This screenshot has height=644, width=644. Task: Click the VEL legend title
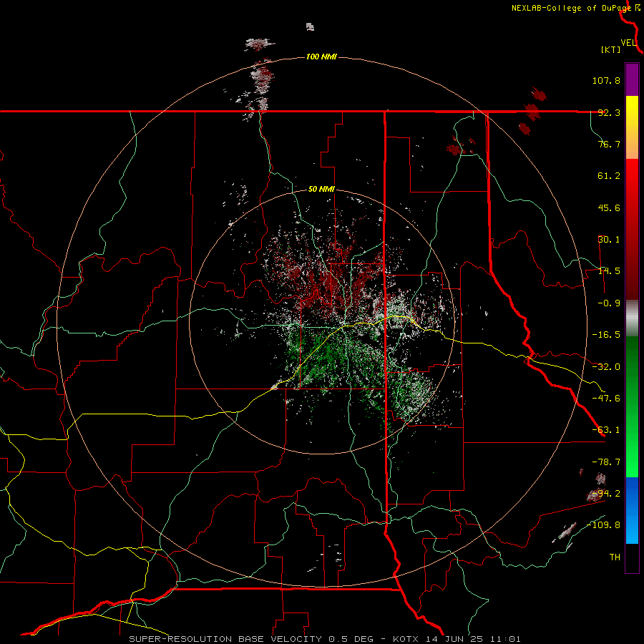(628, 43)
